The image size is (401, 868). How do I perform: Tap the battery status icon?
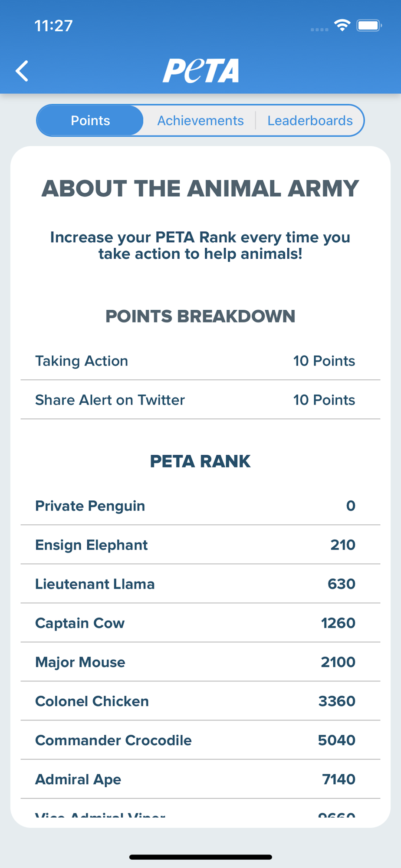(368, 26)
